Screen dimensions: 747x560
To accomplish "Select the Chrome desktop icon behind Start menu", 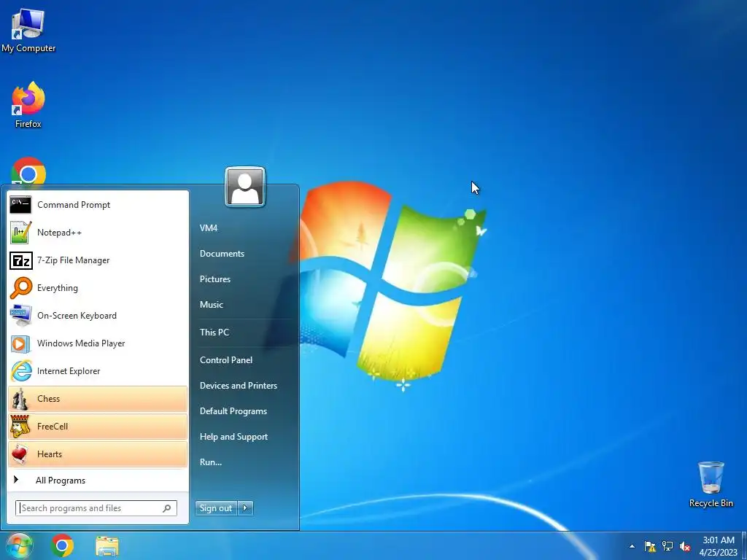I will pyautogui.click(x=28, y=171).
